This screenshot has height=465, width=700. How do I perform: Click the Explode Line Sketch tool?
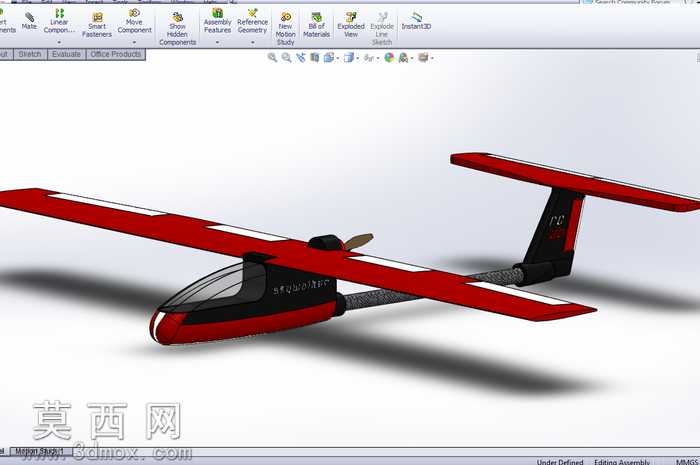382,29
